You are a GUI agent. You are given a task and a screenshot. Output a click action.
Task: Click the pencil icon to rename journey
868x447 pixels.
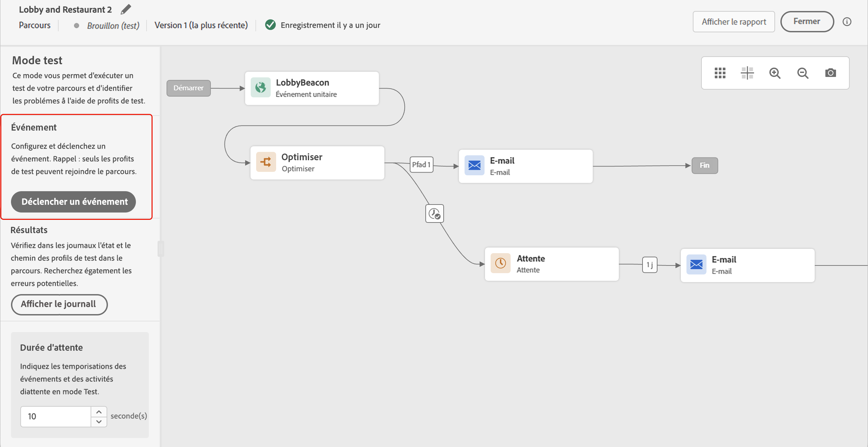(126, 9)
